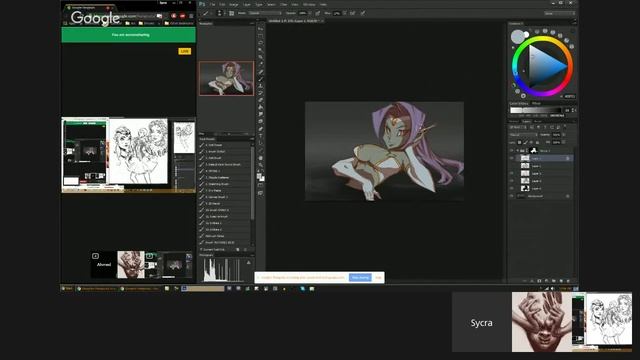Click the grayscale gradient slider under color wheel
This screenshot has width=640, height=360.
(x=536, y=110)
